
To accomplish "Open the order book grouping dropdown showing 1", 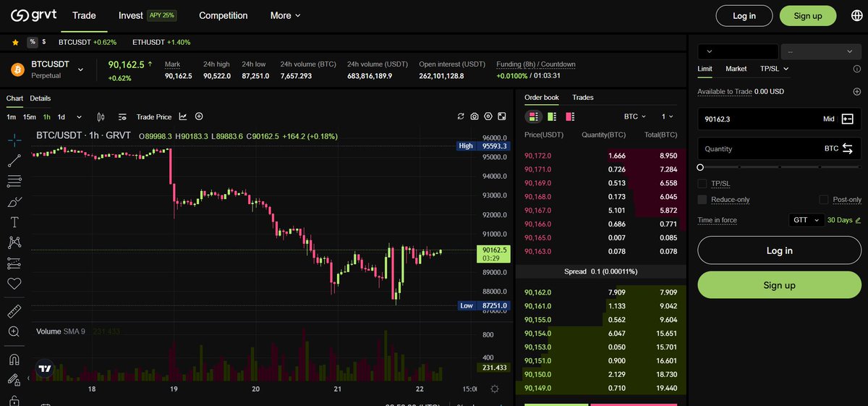I will [x=667, y=117].
